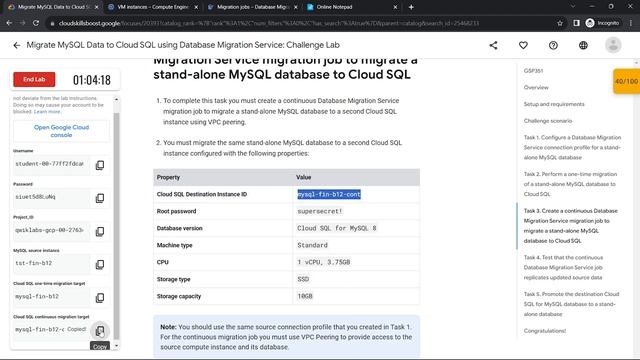Image resolution: width=640 pixels, height=360 pixels.
Task: Click the Username field student-00-77ff2fdca
Action: point(51,164)
